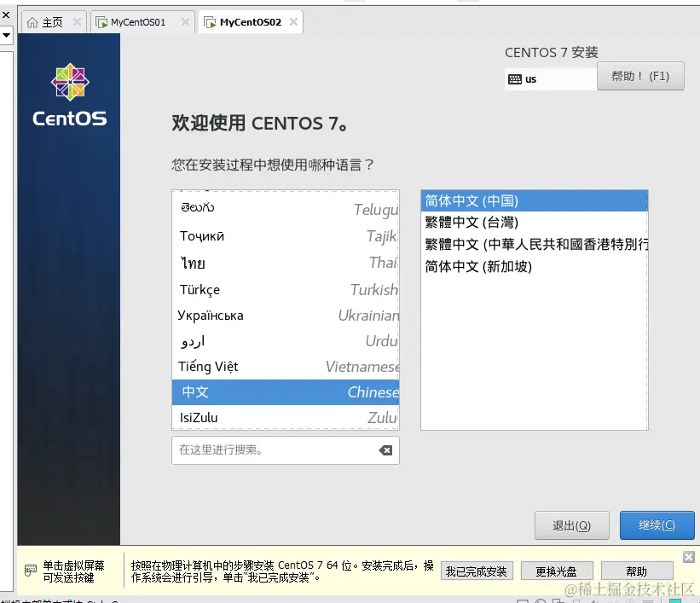Click 更换光盘 change disc button
700x603 pixels.
[557, 571]
